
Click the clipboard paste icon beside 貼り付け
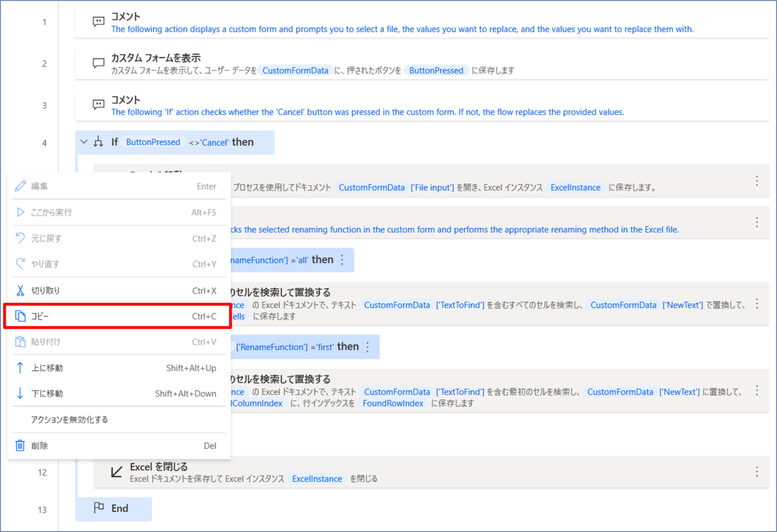click(20, 341)
